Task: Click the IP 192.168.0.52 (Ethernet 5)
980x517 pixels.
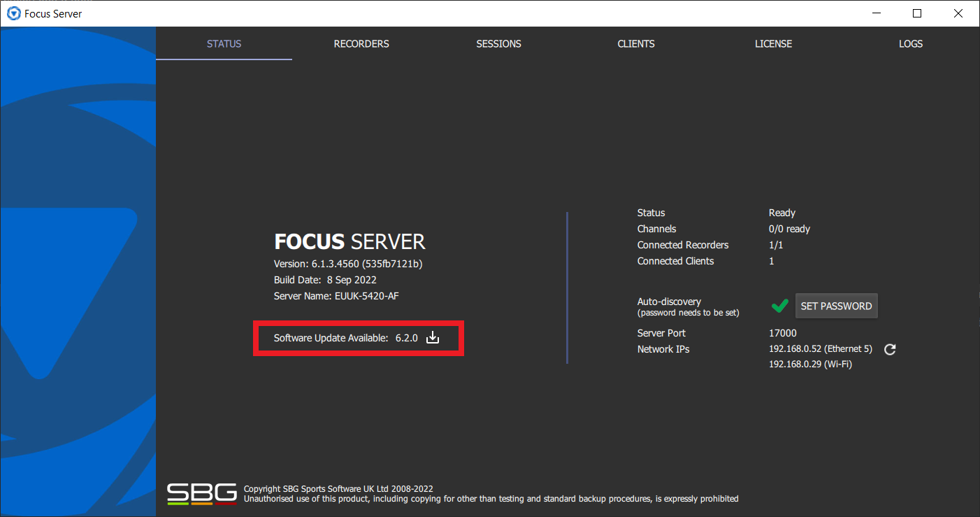Action: [821, 349]
